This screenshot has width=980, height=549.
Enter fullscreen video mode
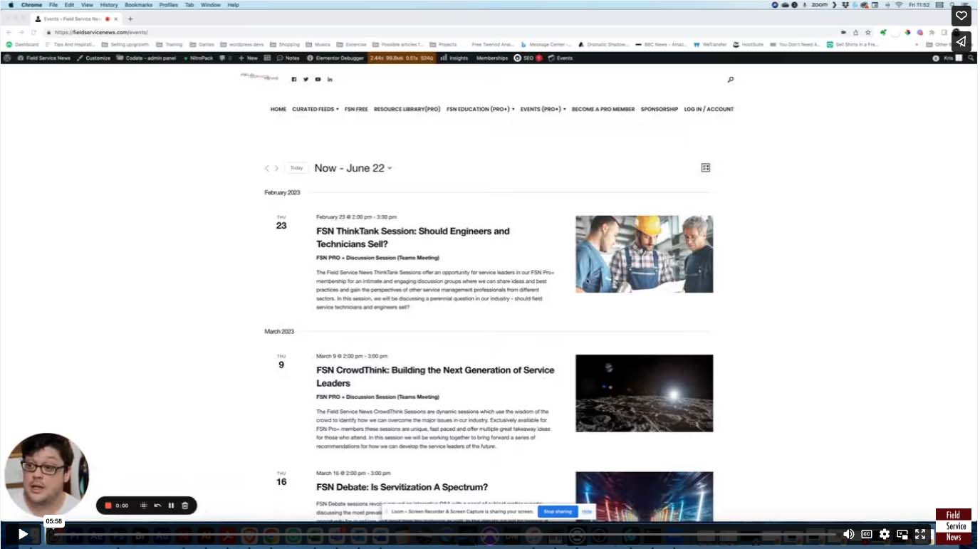(x=920, y=534)
